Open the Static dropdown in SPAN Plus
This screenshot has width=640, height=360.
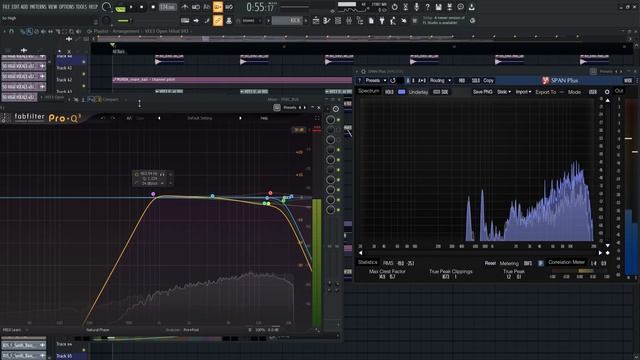click(504, 92)
